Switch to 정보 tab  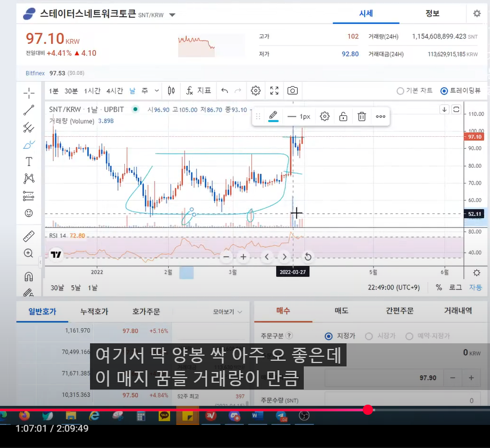pos(432,14)
